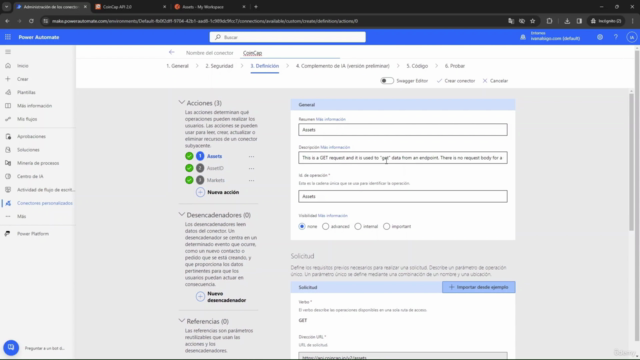
Task: Open Plantillas in the sidebar
Action: [26, 92]
